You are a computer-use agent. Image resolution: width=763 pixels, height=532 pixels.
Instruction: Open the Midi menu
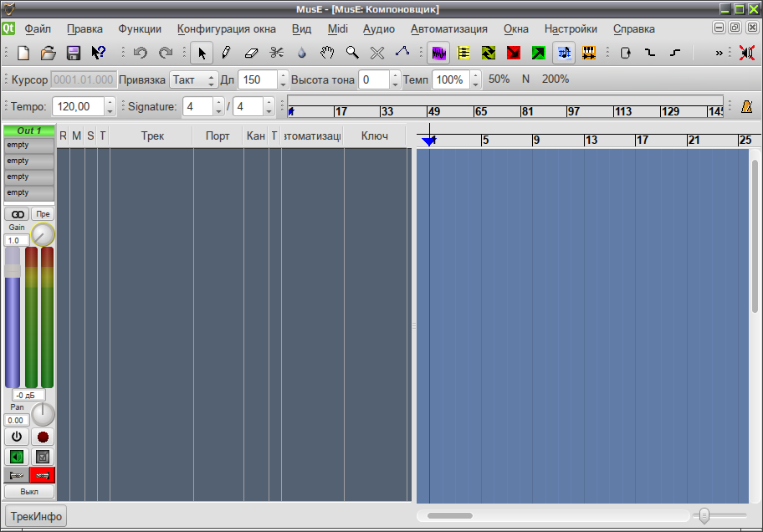coord(338,28)
